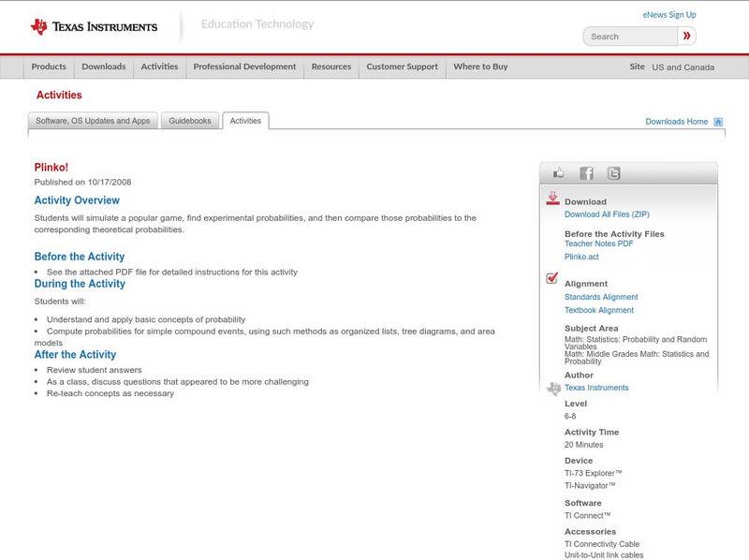The height and width of the screenshot is (560, 749).
Task: Share the activity via Twitter icon
Action: [613, 173]
